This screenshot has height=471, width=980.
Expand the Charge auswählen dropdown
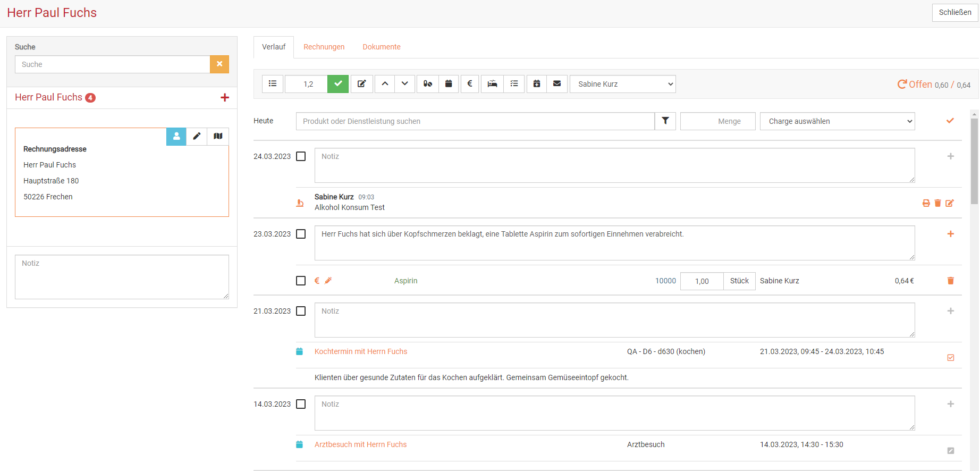(x=837, y=121)
